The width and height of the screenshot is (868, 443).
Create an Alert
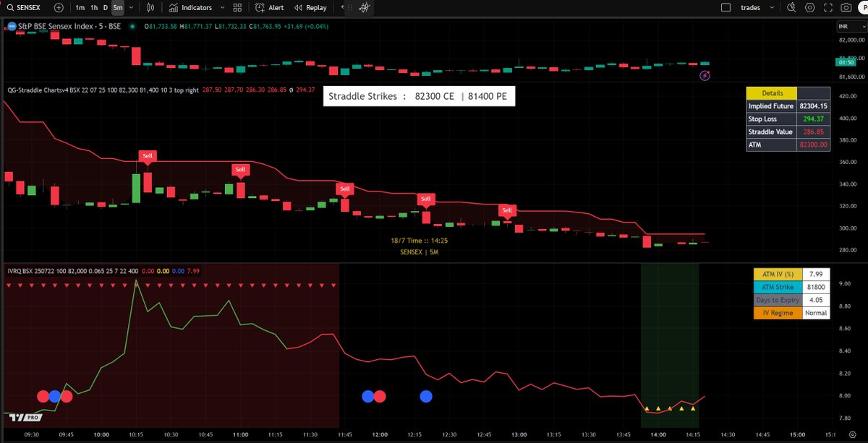pyautogui.click(x=269, y=7)
